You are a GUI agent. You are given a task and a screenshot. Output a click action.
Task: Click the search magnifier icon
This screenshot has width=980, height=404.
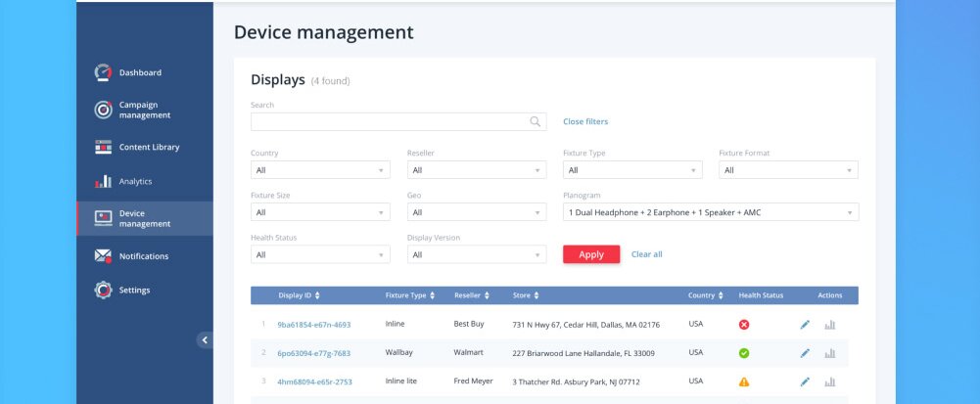(x=536, y=122)
